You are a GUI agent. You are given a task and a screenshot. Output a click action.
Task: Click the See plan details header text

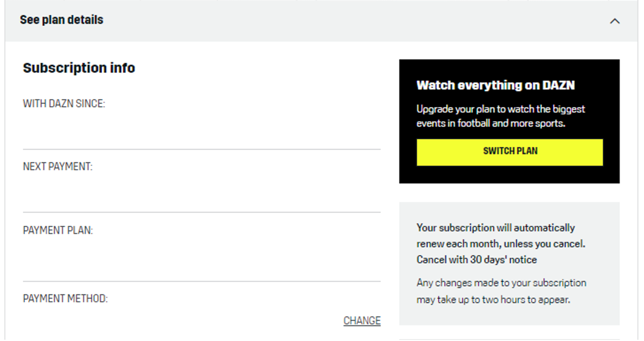click(x=62, y=20)
